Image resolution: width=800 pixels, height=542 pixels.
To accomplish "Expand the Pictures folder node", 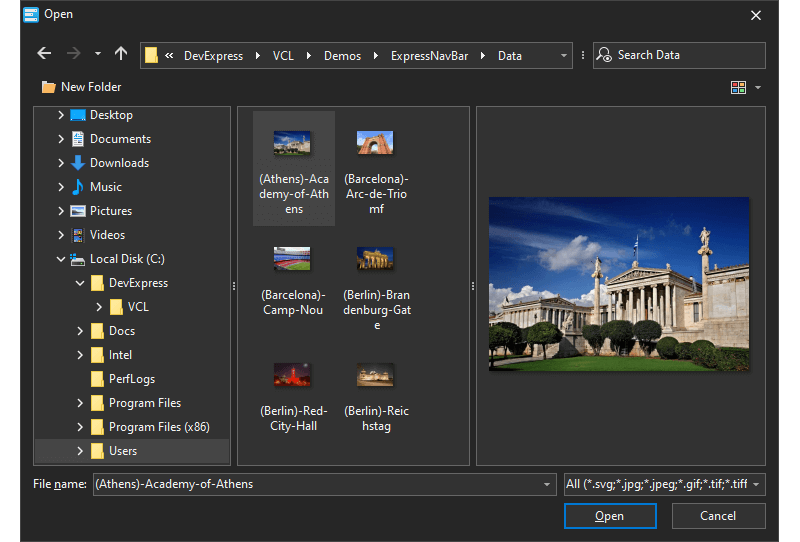I will pos(61,211).
